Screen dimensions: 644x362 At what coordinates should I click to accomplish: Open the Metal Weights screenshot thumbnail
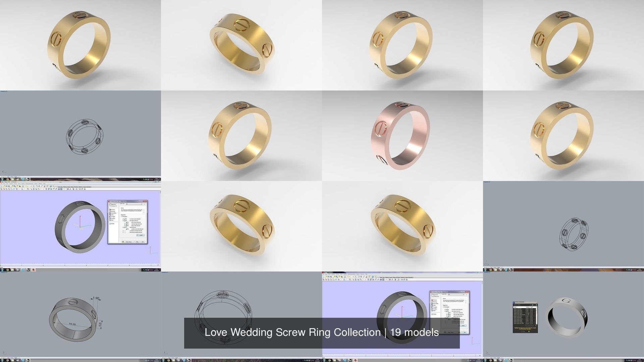point(563,317)
